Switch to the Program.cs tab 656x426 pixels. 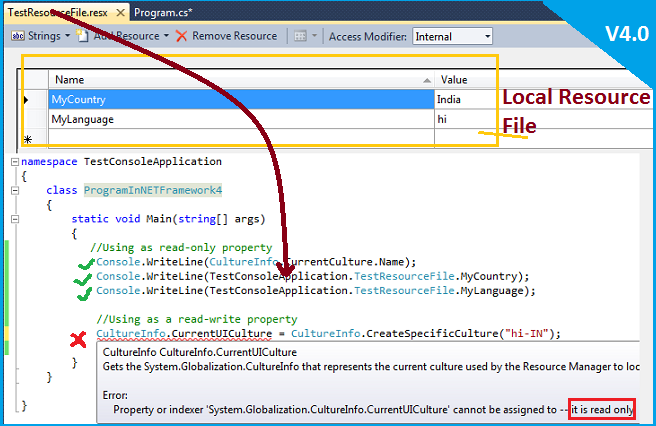[164, 11]
